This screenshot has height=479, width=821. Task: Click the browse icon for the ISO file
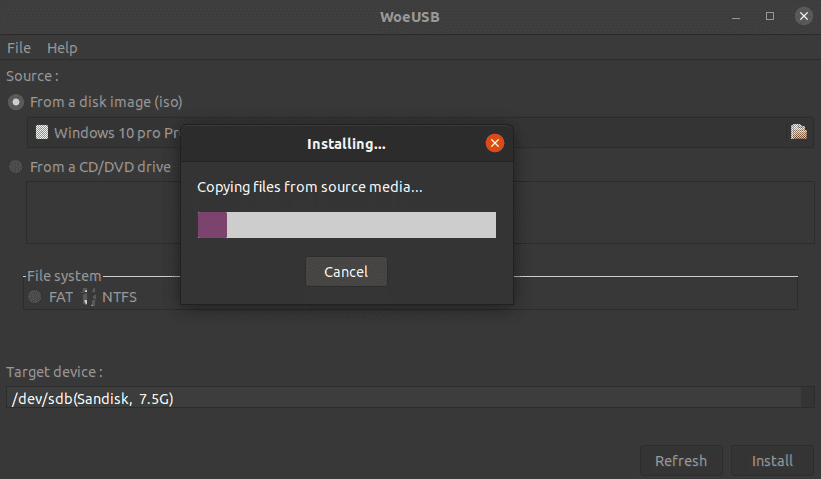[x=798, y=132]
